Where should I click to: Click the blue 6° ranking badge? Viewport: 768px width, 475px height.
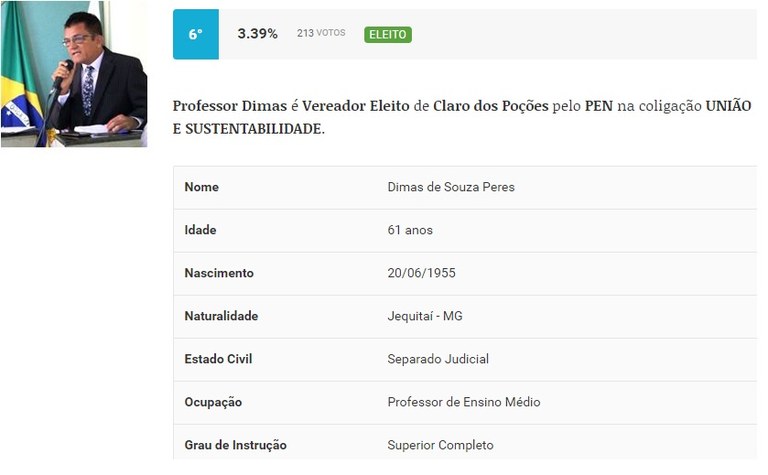coord(195,34)
